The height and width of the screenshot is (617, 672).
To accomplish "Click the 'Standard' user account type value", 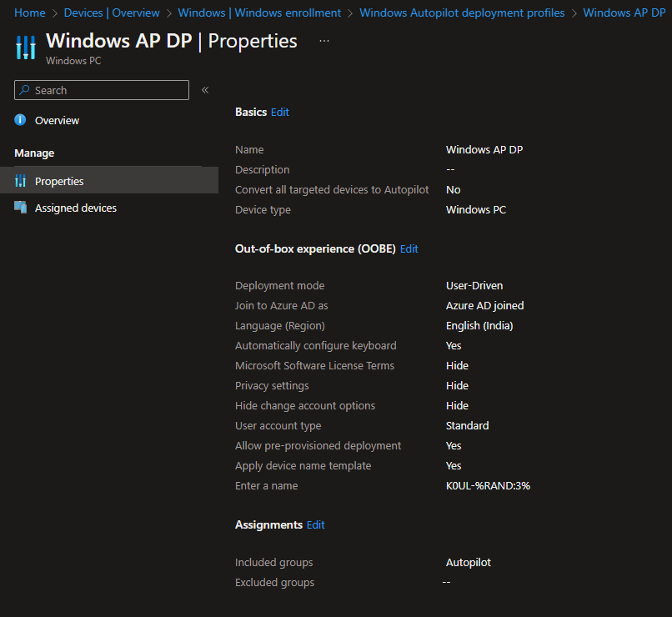I will [467, 425].
